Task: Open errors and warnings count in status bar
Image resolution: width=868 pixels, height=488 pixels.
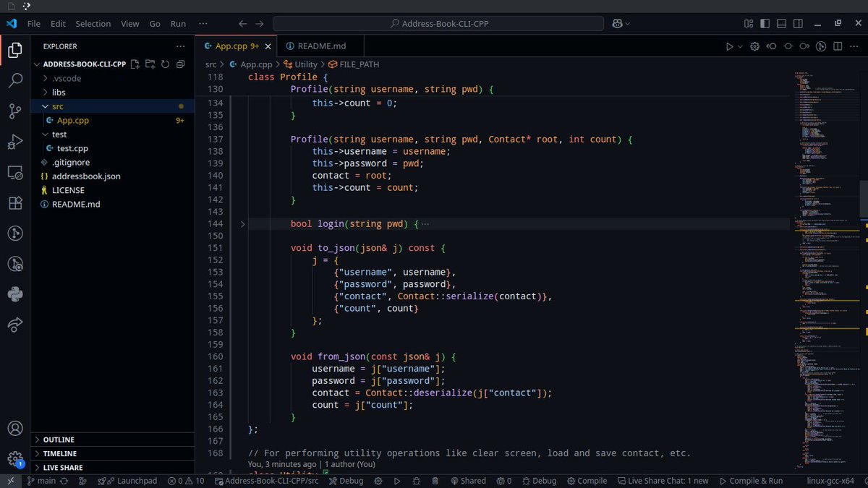Action: tap(186, 481)
